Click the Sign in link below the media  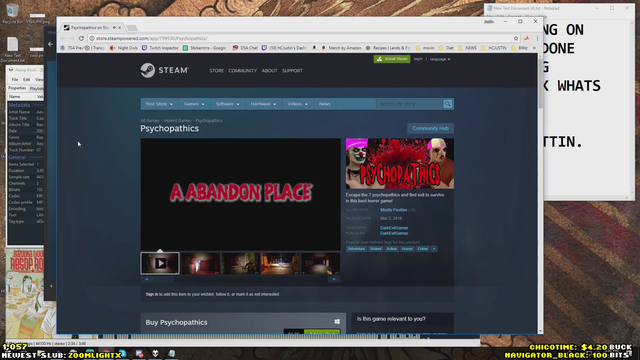point(151,294)
